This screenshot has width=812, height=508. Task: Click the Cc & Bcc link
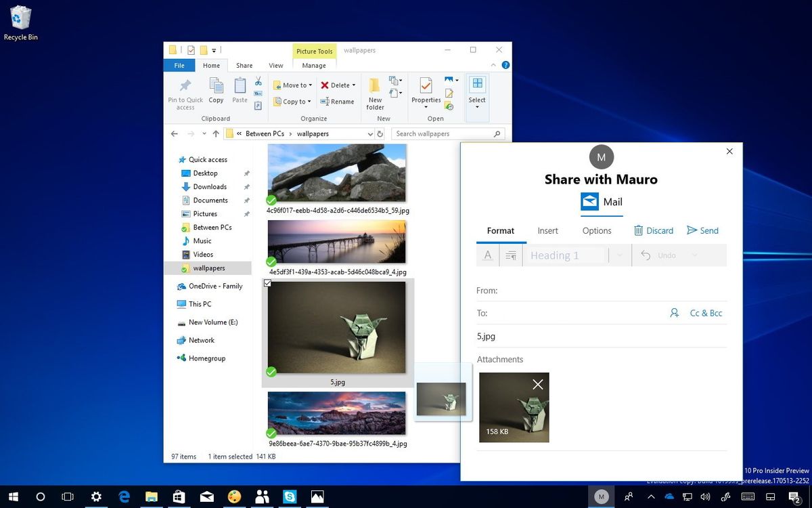pos(706,312)
